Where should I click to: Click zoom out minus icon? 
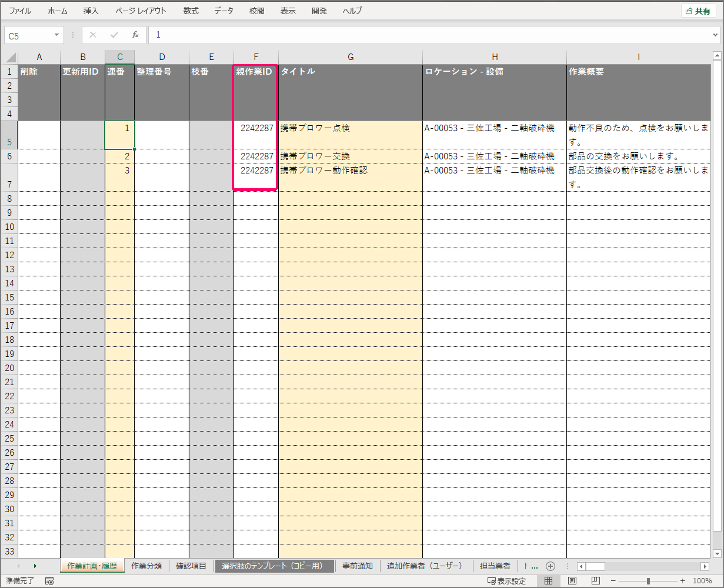pos(613,581)
